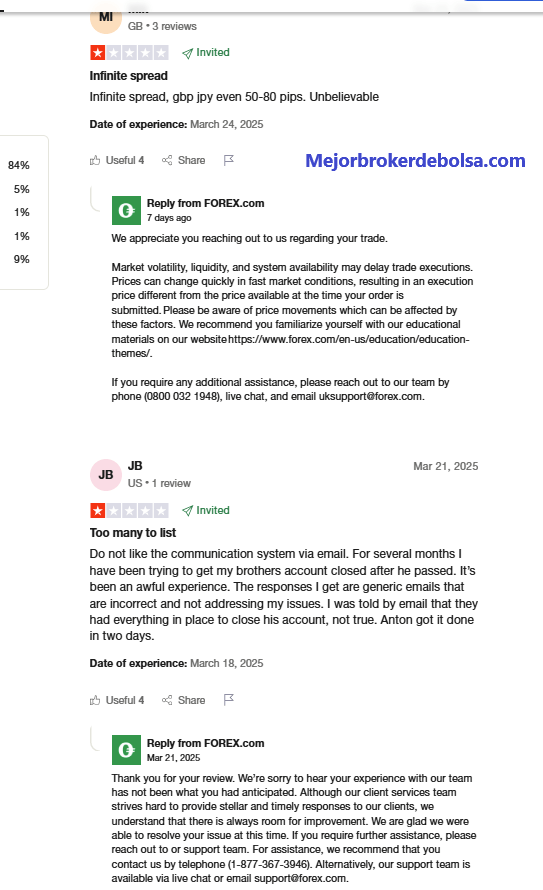Select 5% rating filter row

(22, 189)
